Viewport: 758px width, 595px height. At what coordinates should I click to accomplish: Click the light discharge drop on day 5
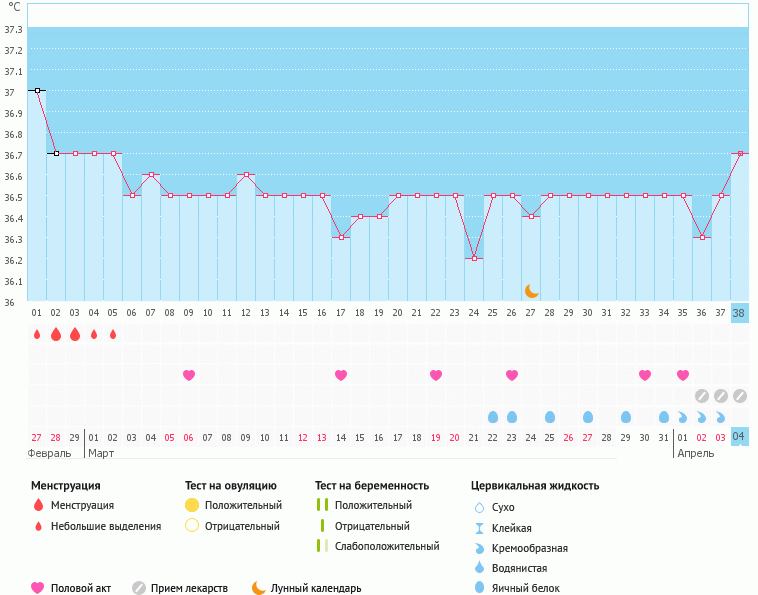(x=113, y=334)
